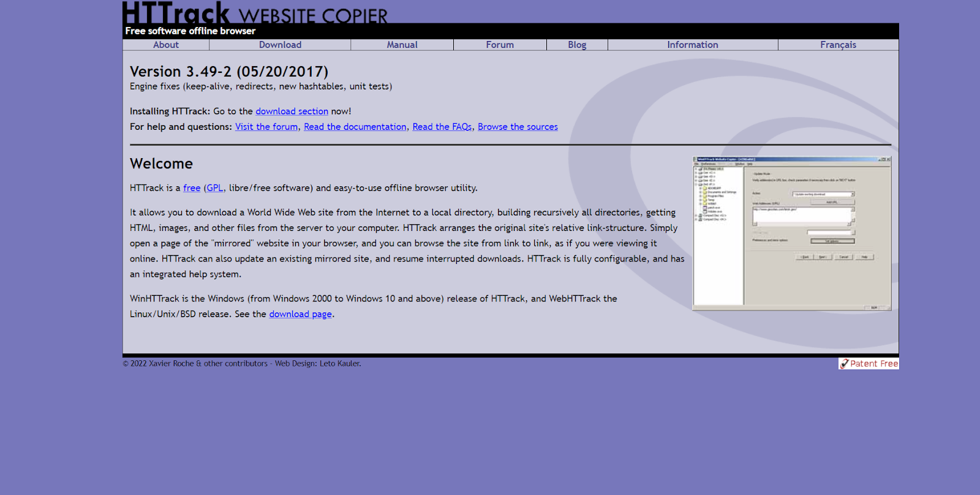The height and width of the screenshot is (495, 980).
Task: Visit the Forum navigation item
Action: pos(500,45)
